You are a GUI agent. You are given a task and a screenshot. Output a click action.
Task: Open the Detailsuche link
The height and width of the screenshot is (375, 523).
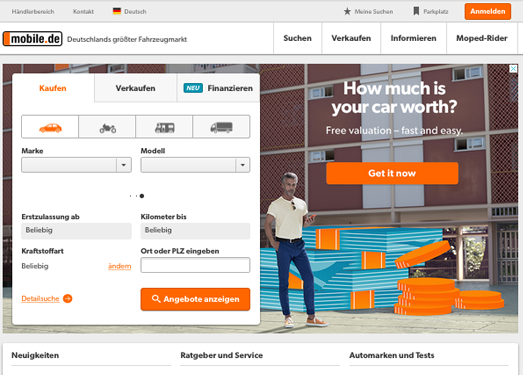[40, 298]
